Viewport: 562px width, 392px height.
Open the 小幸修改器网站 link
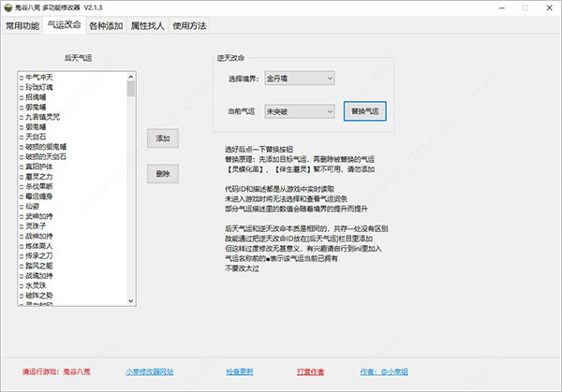click(150, 372)
